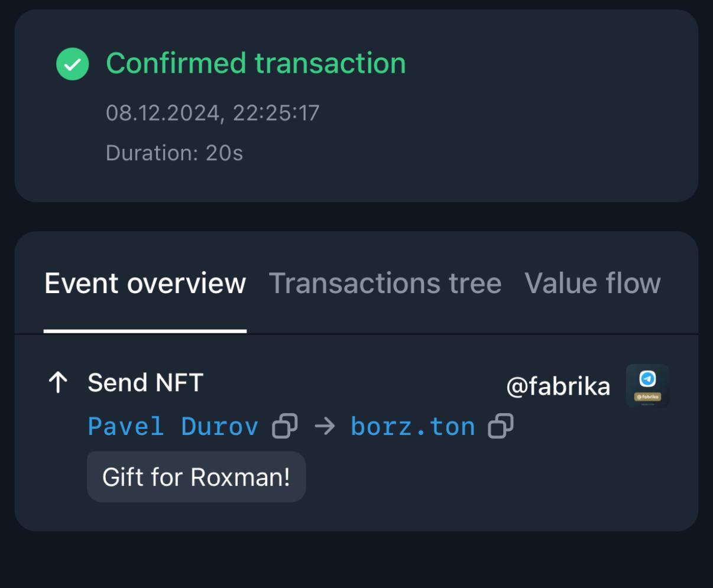The height and width of the screenshot is (588, 713).
Task: Click the green confirmed checkmark icon
Action: click(x=72, y=63)
